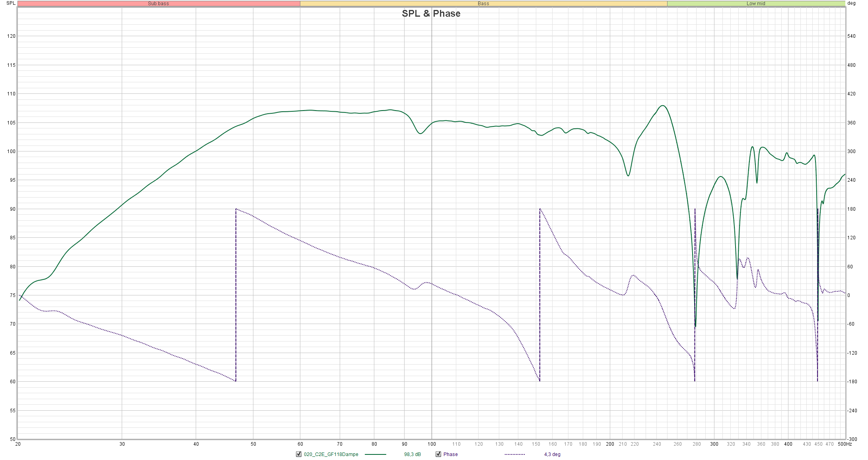The height and width of the screenshot is (460, 868).
Task: Click the Sub bass band header
Action: [x=159, y=4]
